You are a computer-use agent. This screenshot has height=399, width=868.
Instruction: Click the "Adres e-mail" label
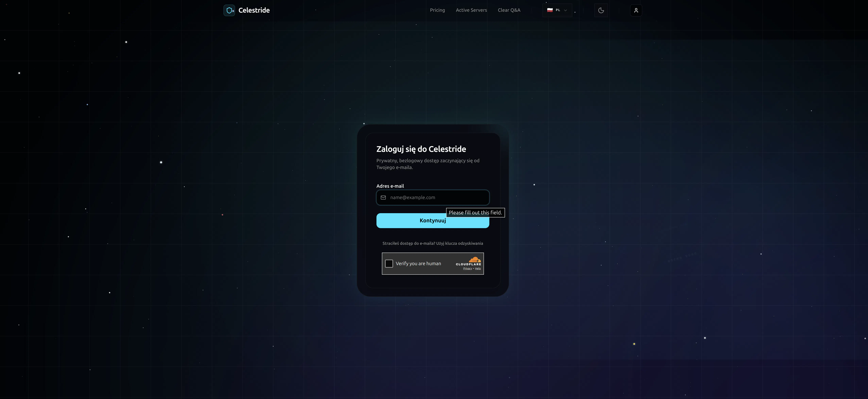tap(390, 186)
